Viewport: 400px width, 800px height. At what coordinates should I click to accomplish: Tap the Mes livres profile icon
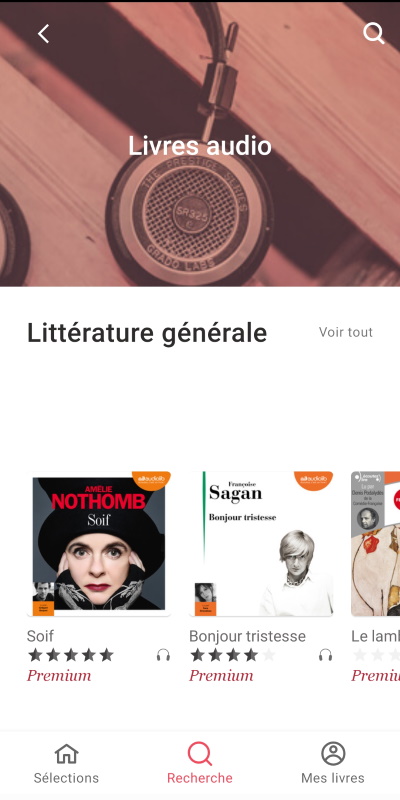coord(333,754)
